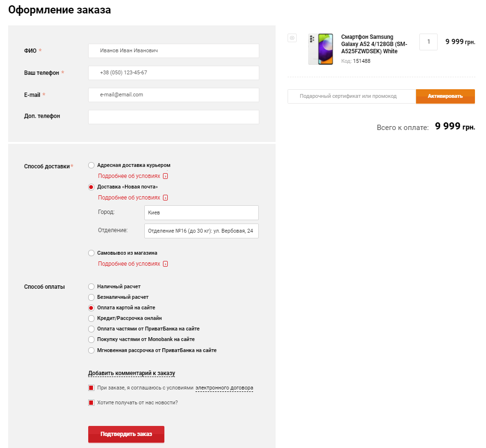Viewport: 486px width, 448px height.
Task: Choose Кредит/Рассрочка онлайн payment option
Action: tap(92, 318)
